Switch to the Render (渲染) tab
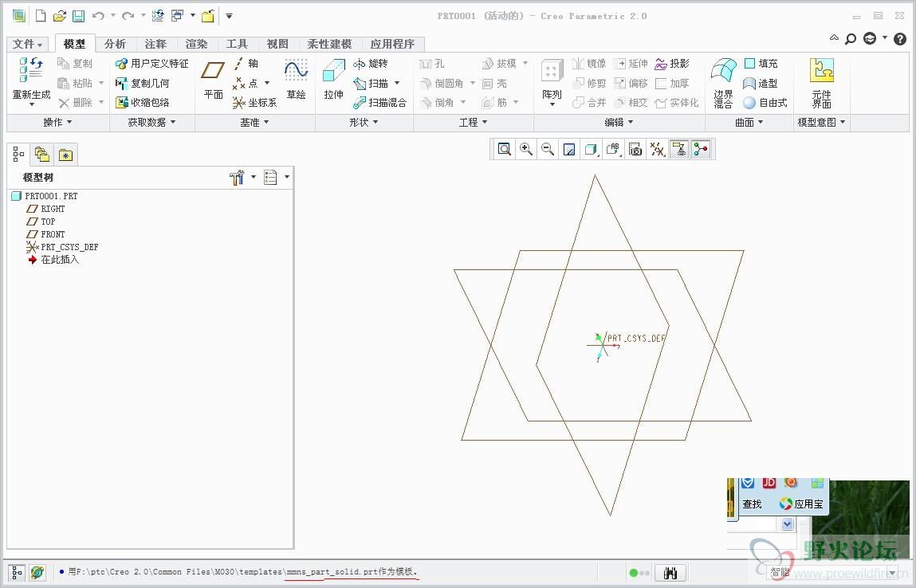Image resolution: width=916 pixels, height=588 pixels. coord(196,44)
